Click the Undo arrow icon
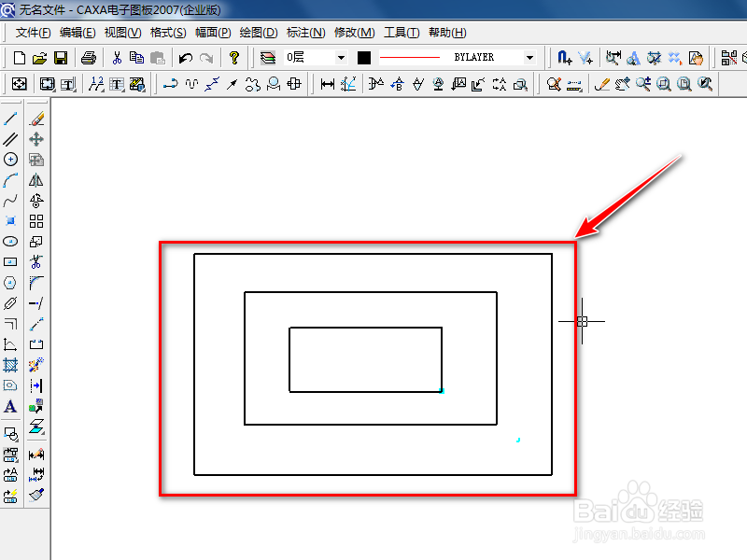 [185, 58]
